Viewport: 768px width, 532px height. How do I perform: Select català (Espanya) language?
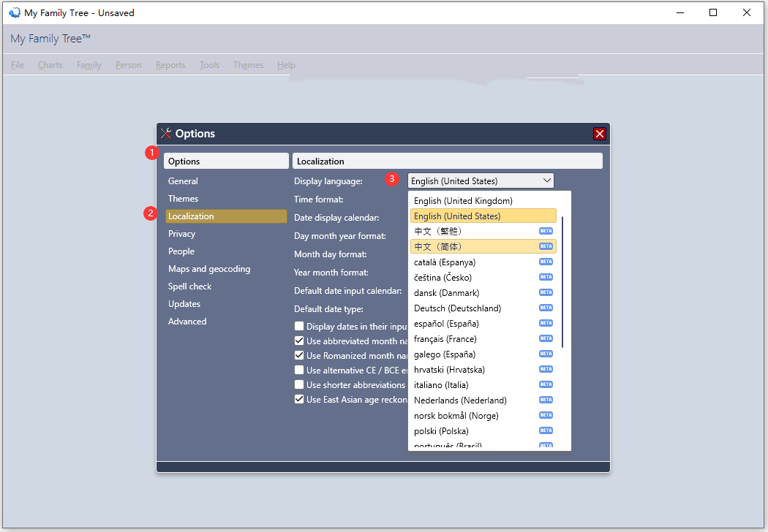483,262
